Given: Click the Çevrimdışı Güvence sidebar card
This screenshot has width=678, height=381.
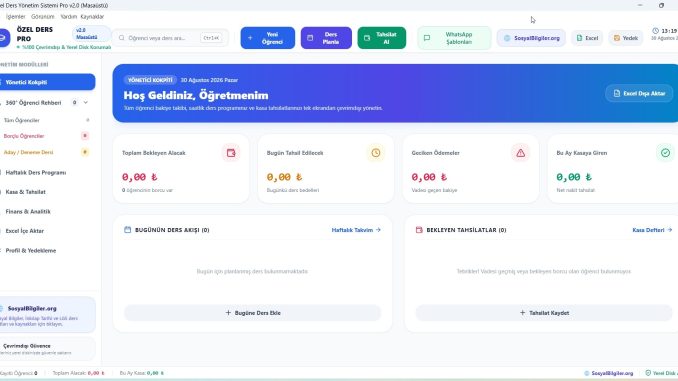Looking at the screenshot, I should (48, 349).
